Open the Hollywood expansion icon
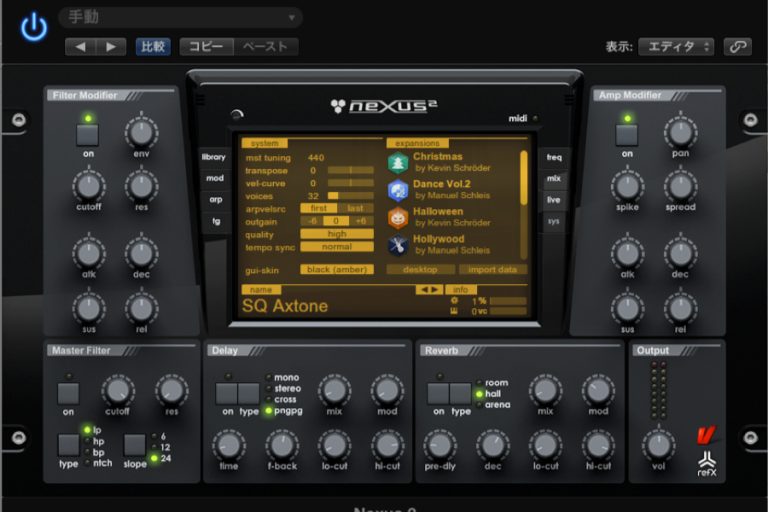 click(x=398, y=245)
